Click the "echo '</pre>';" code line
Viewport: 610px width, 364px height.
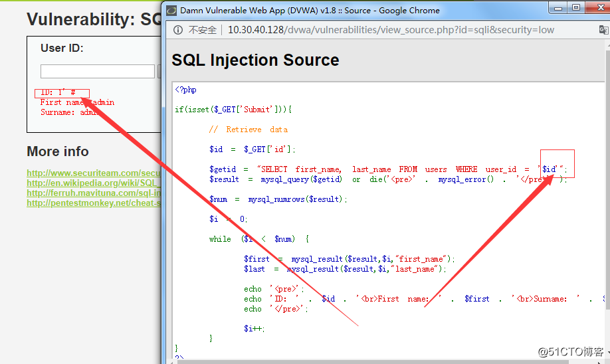coord(276,309)
